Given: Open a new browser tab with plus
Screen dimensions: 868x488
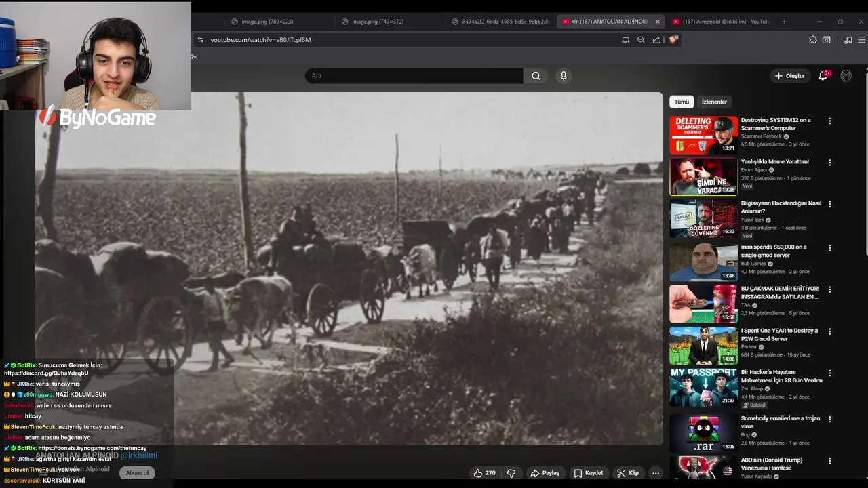Looking at the screenshot, I should point(784,22).
